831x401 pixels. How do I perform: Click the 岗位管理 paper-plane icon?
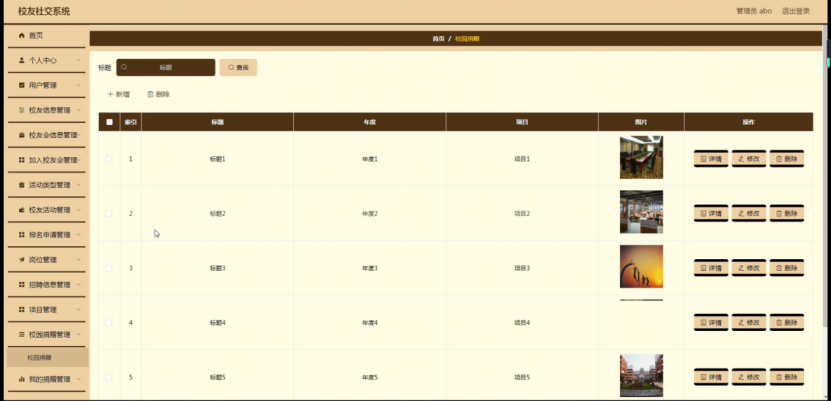[x=22, y=260]
